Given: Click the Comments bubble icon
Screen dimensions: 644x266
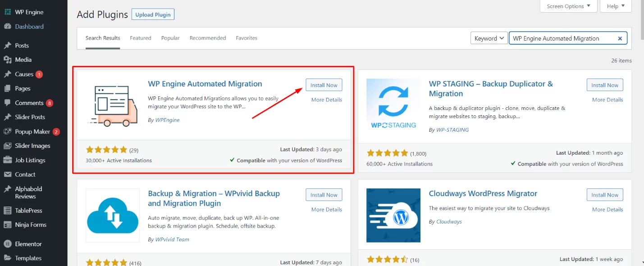Looking at the screenshot, I should (8, 103).
